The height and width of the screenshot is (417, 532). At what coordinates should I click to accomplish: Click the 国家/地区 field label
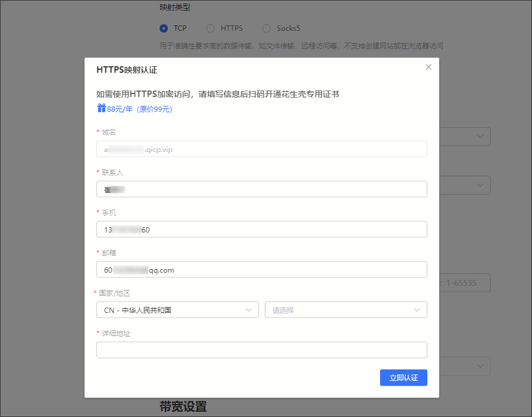coord(114,293)
